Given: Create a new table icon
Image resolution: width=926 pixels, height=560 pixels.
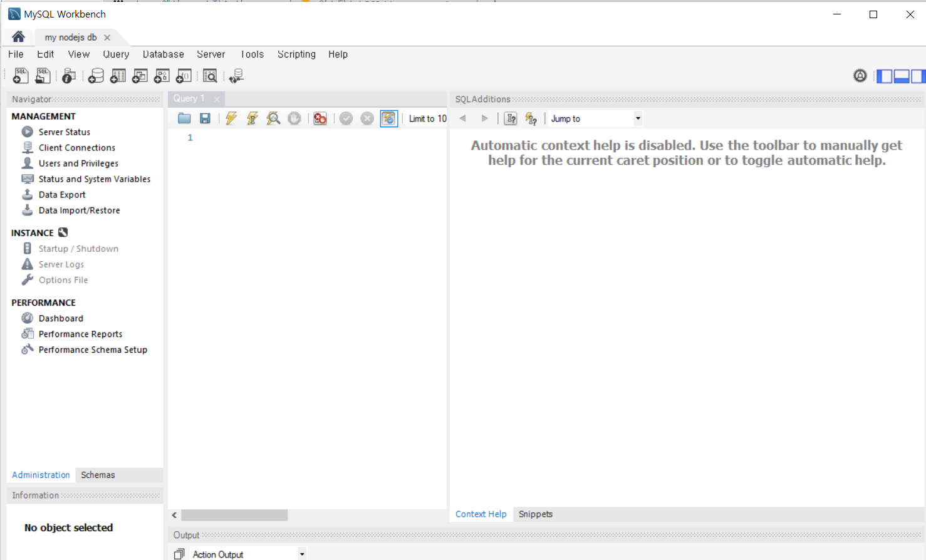Looking at the screenshot, I should point(118,76).
